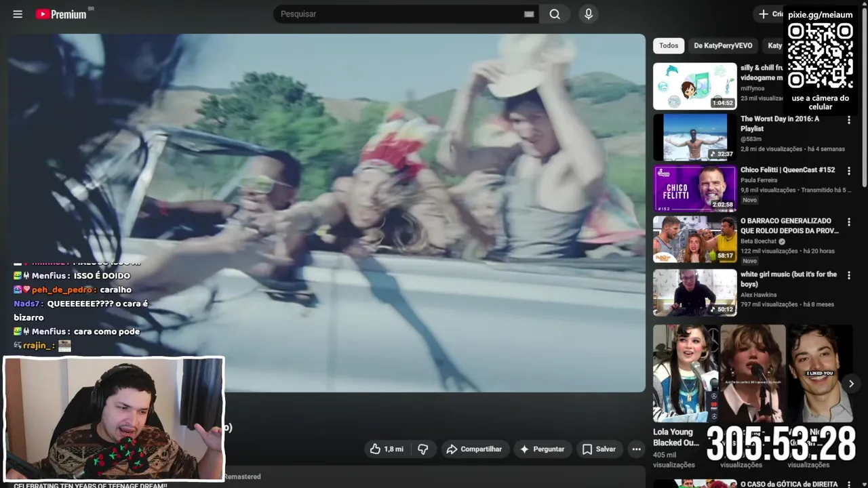Click the Beta Boechat channel name

(x=759, y=241)
